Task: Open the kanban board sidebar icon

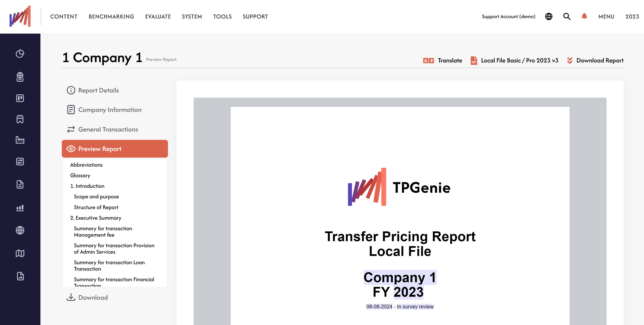Action: click(20, 98)
